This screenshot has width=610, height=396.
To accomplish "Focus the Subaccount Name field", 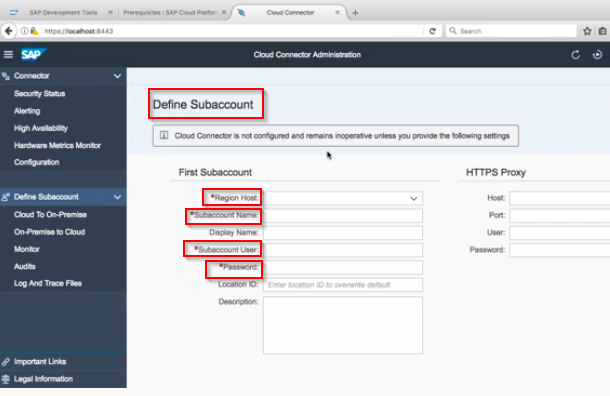I will point(343,216).
